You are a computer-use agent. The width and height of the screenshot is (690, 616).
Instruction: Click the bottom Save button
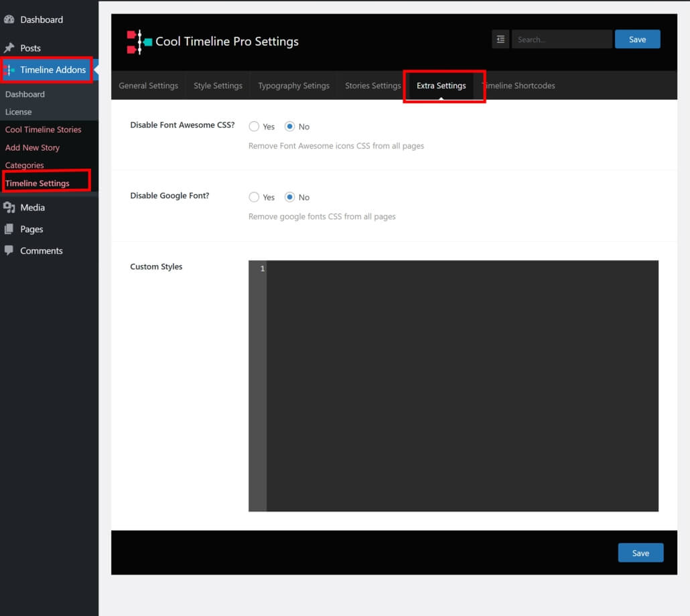point(640,553)
